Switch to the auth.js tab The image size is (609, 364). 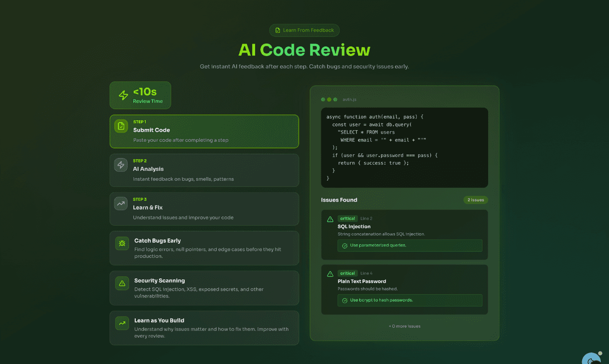[x=350, y=99]
